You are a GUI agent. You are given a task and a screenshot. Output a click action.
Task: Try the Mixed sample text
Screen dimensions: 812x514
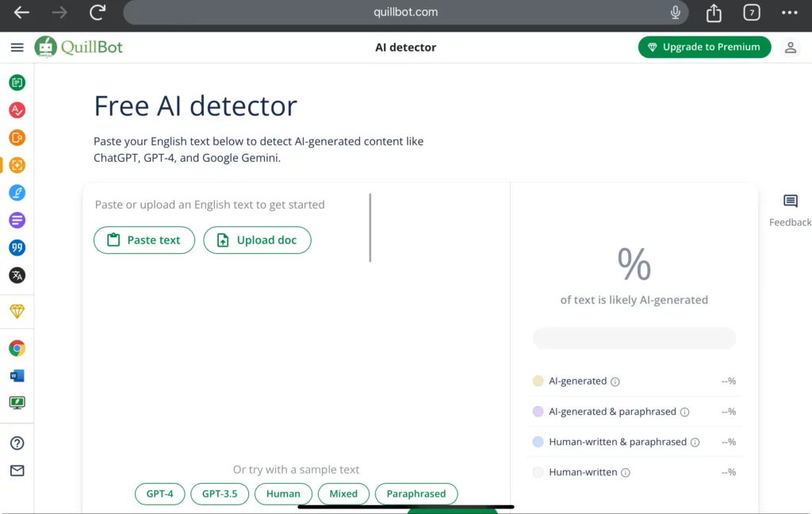(343, 494)
